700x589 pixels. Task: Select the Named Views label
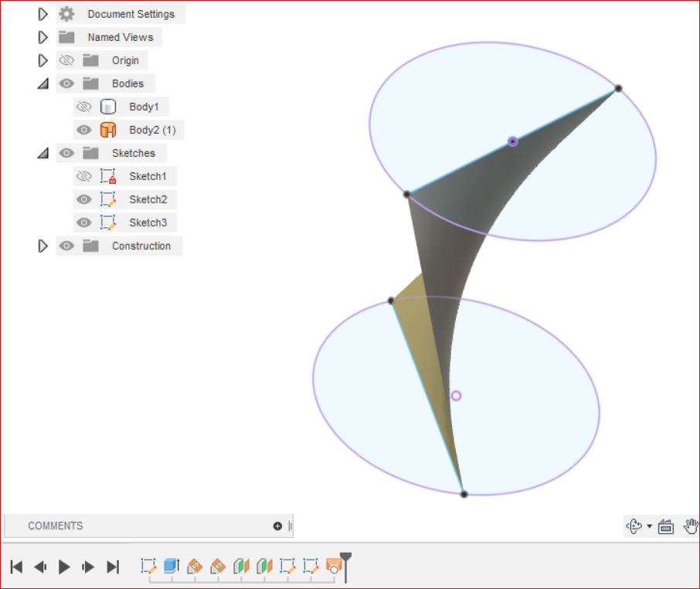(121, 37)
